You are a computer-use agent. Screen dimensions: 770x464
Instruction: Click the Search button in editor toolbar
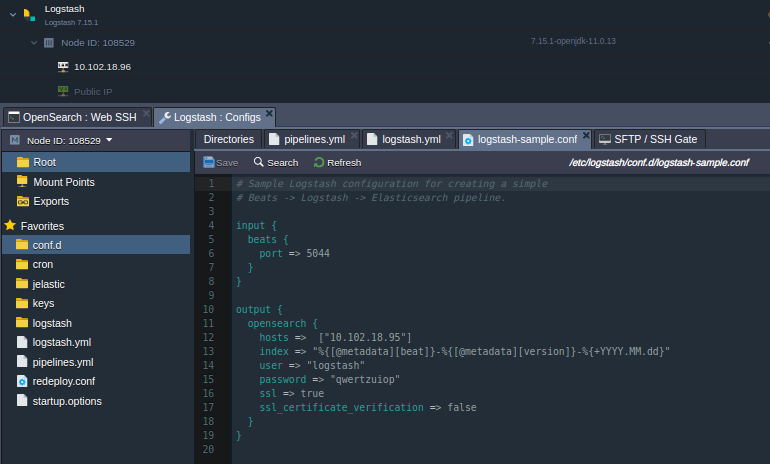[276, 163]
